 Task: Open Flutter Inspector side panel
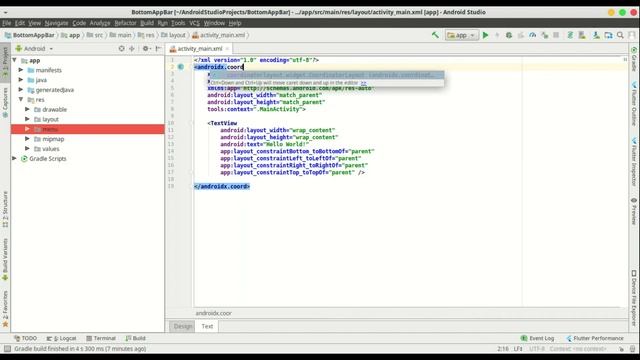(x=634, y=162)
